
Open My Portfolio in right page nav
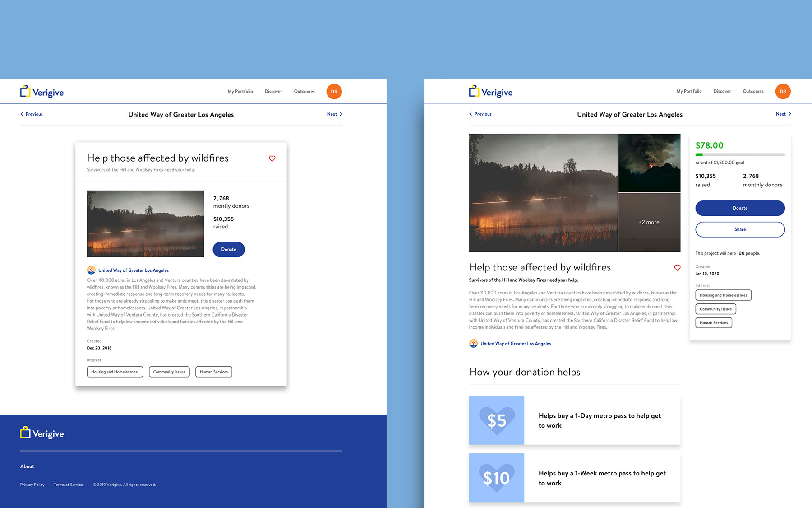point(689,92)
